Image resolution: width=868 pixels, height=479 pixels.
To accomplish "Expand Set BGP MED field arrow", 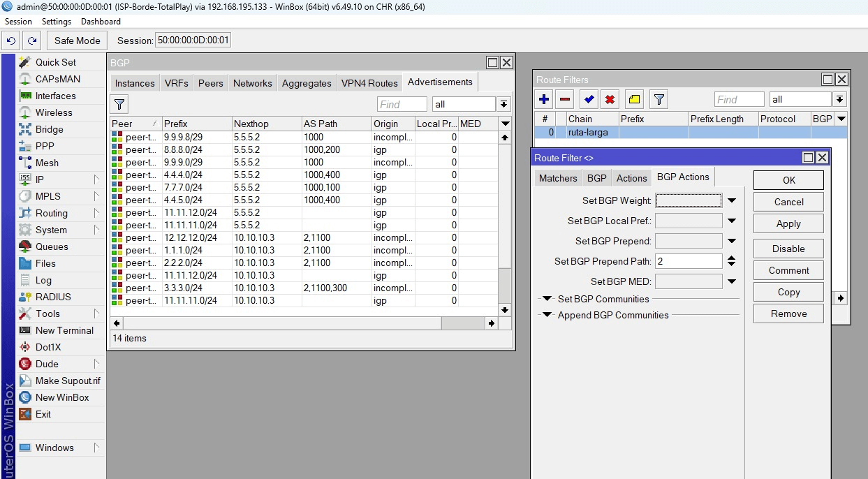I will (731, 281).
